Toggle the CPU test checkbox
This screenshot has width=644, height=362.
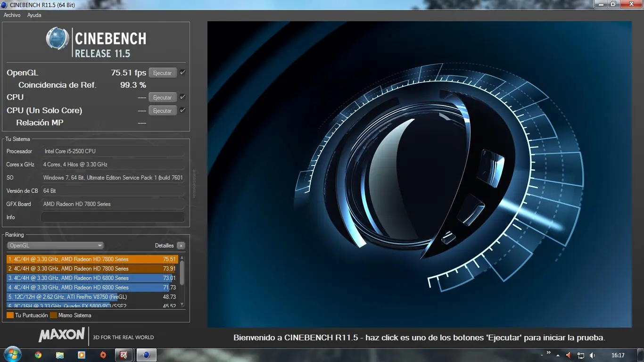(182, 97)
